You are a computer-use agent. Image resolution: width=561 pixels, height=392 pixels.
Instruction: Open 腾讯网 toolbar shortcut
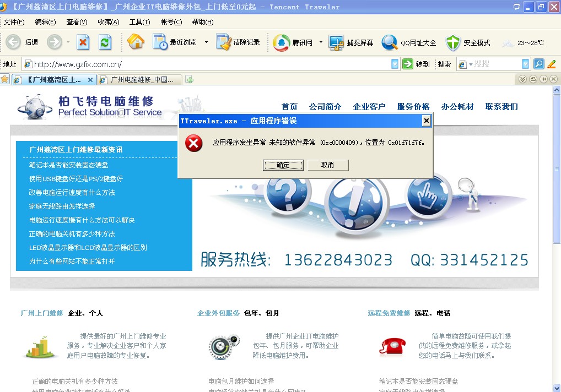pyautogui.click(x=293, y=42)
